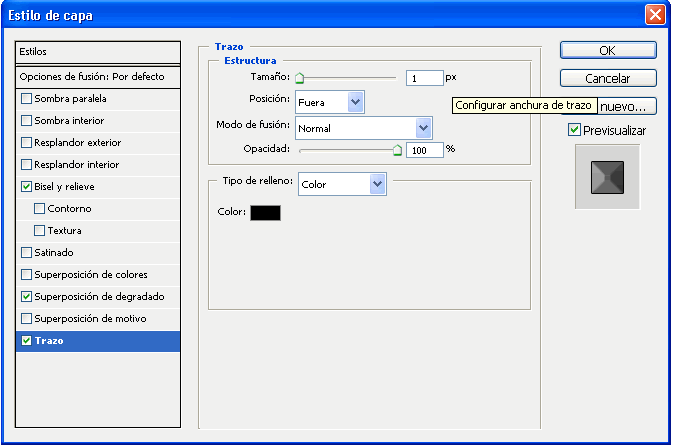Disable the Previsualizar checkbox
This screenshot has height=447, width=674.
click(574, 129)
